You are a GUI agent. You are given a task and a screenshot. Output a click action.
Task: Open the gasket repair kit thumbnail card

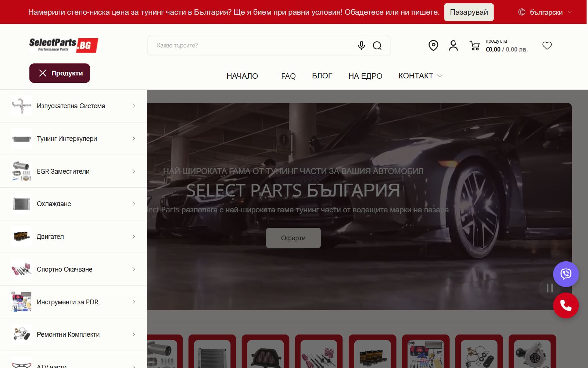point(479,351)
